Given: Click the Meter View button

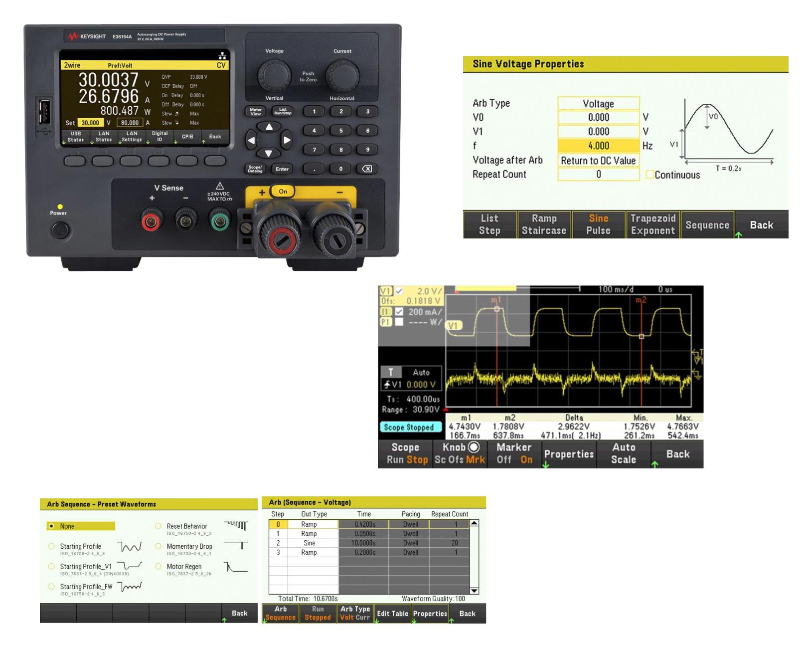Looking at the screenshot, I should pos(255,111).
